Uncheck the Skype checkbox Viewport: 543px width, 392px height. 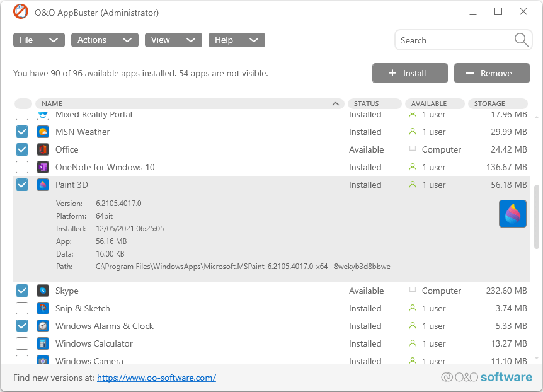coord(22,291)
